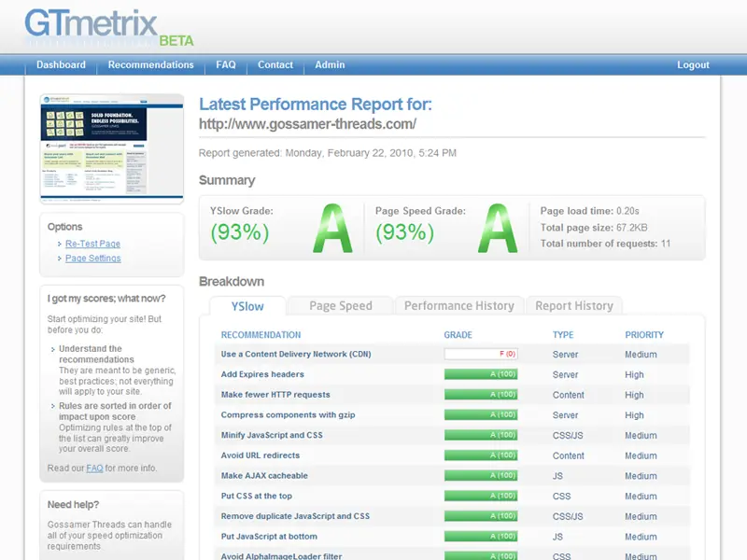747x560 pixels.
Task: Switch to the Performance History tab
Action: tap(459, 306)
